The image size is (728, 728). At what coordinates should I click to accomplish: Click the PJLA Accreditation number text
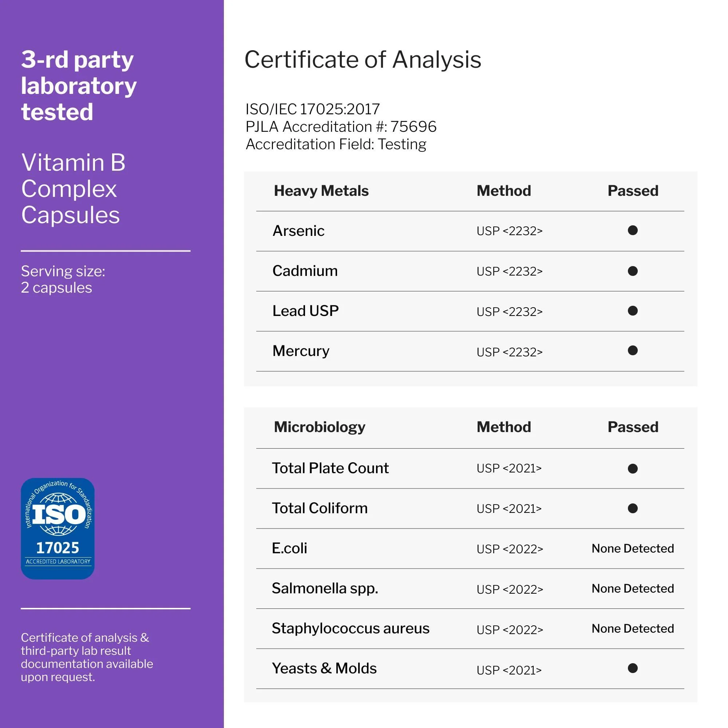(x=341, y=127)
